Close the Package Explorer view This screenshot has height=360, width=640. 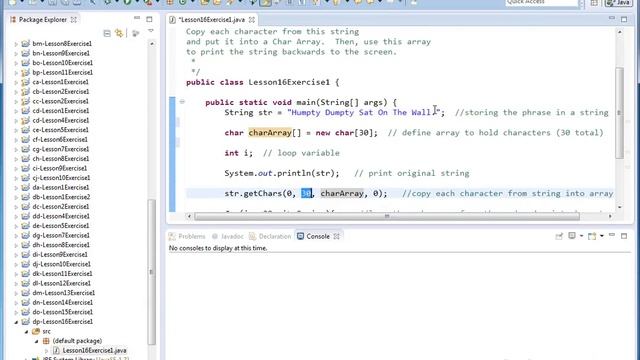(73, 20)
